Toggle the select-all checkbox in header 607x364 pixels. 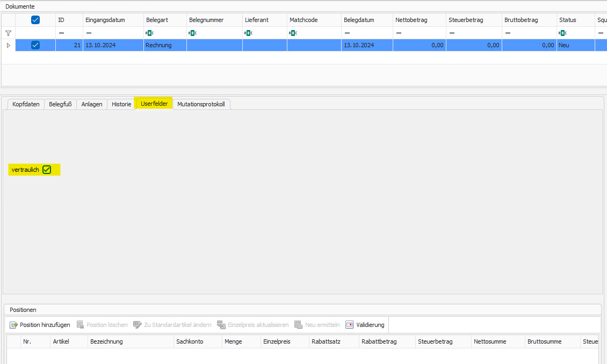coord(35,20)
